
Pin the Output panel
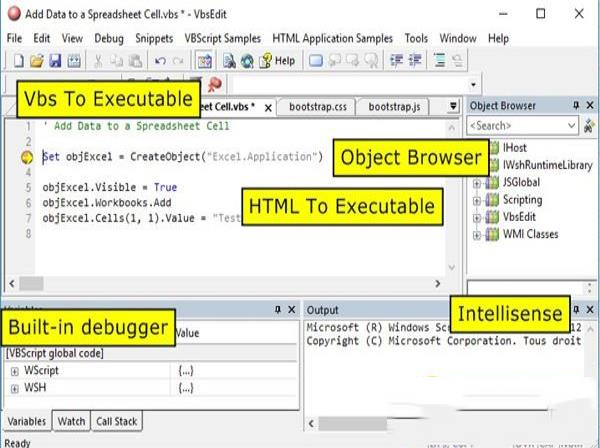(x=575, y=310)
